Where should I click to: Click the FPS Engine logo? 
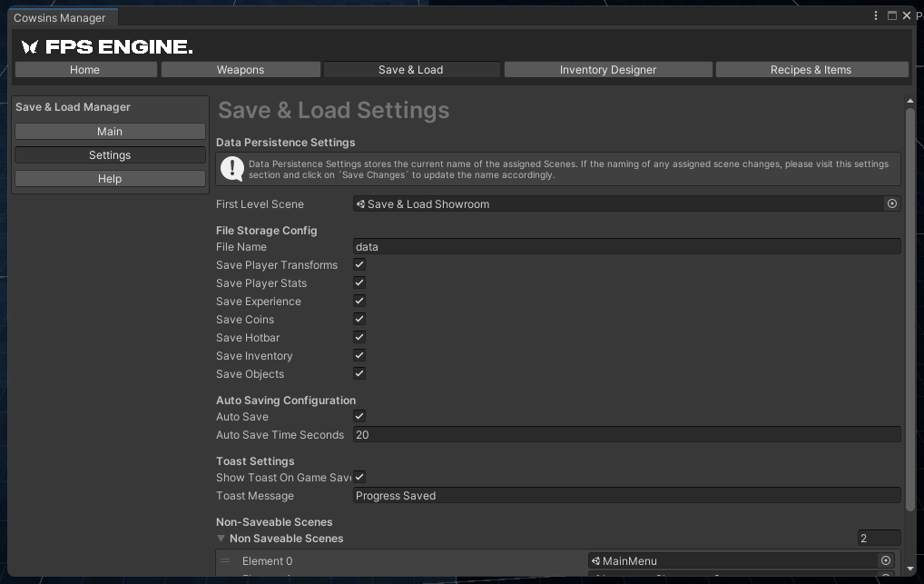pyautogui.click(x=107, y=47)
